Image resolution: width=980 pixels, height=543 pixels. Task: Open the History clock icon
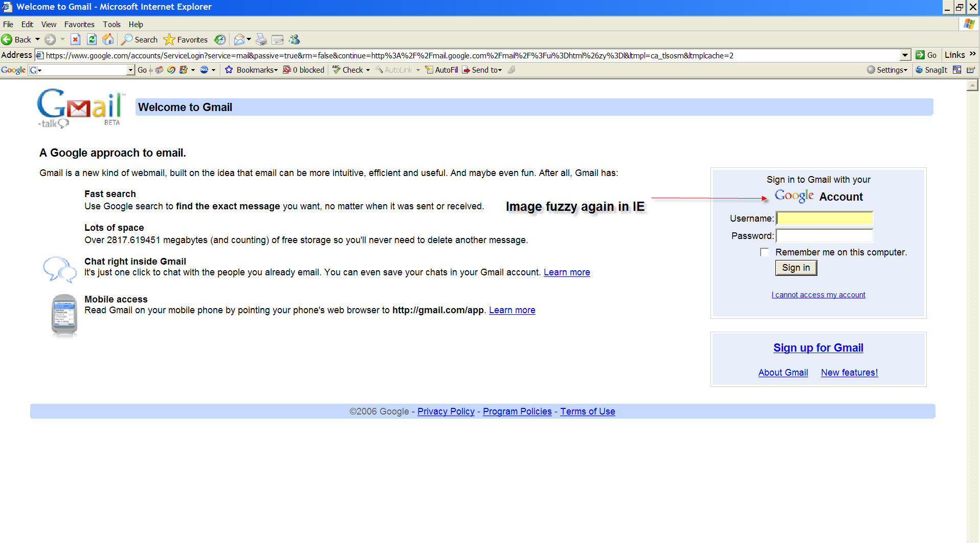point(220,39)
